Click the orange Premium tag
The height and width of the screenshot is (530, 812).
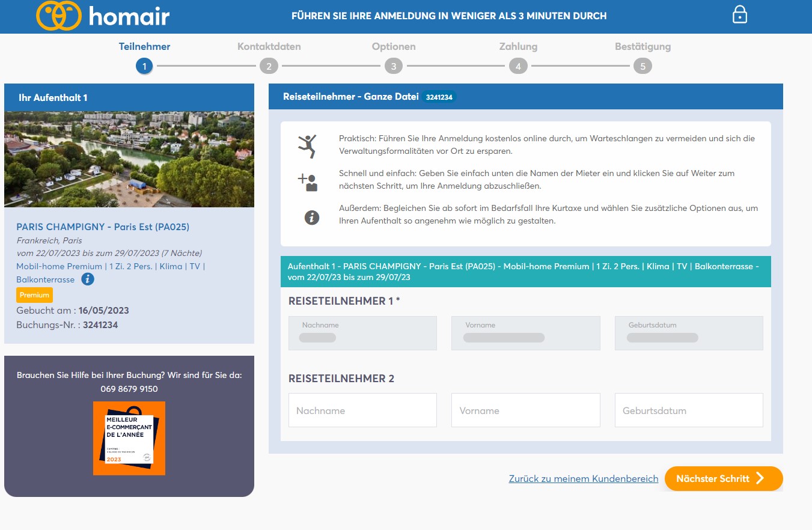point(34,295)
